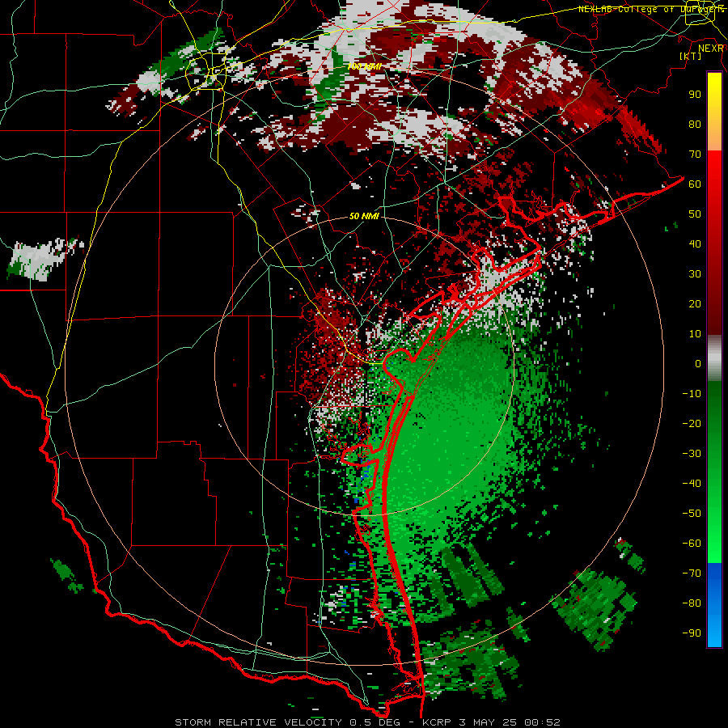This screenshot has width=728, height=728.
Task: Click the -50 value on velocity scale
Action: [x=692, y=514]
